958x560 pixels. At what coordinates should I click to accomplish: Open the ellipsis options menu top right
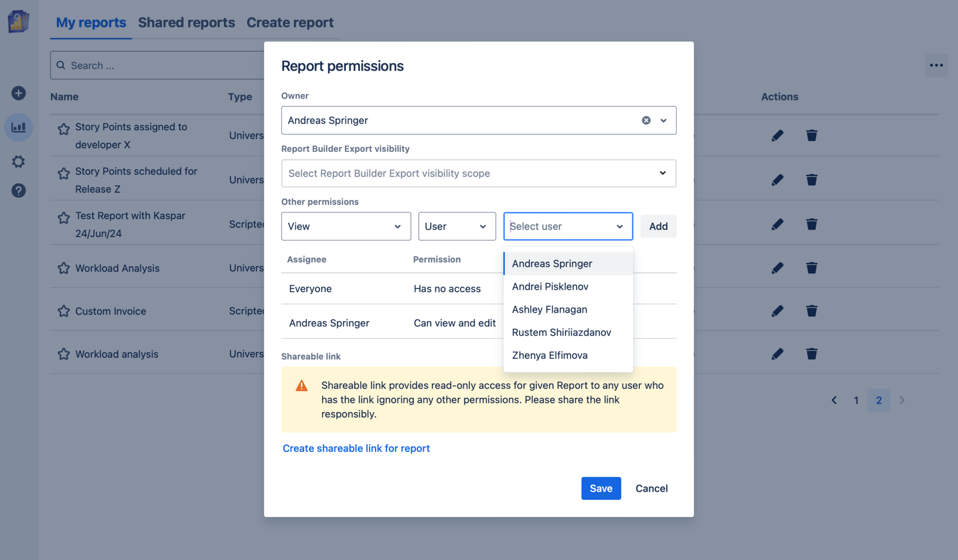click(936, 65)
